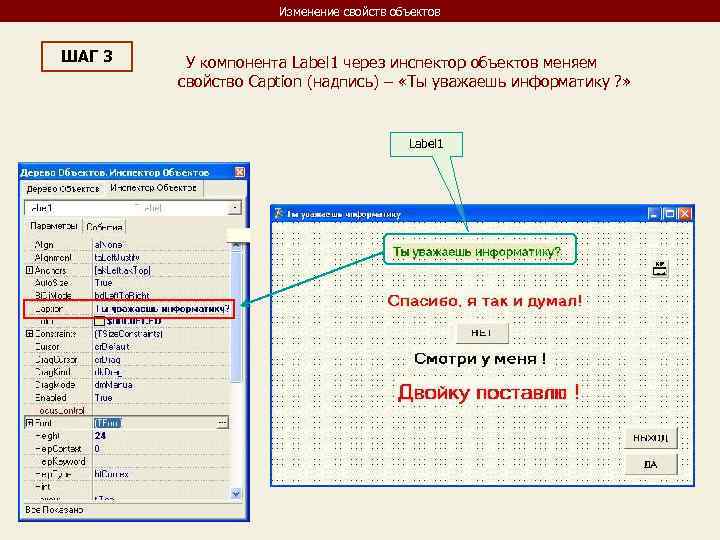Screen dimensions: 720x540
Task: Click inspector scrollbar up arrow
Action: (x=236, y=245)
